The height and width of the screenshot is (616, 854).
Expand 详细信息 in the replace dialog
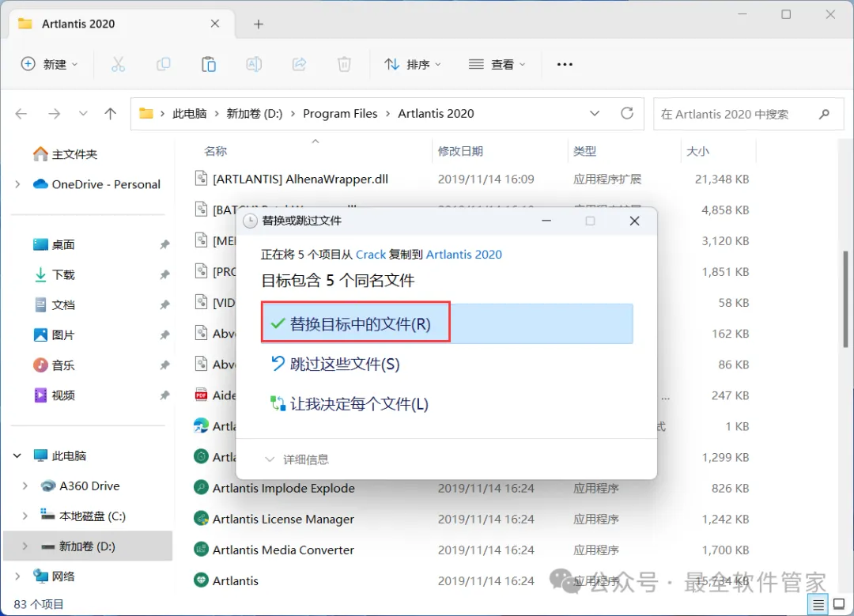coord(297,459)
